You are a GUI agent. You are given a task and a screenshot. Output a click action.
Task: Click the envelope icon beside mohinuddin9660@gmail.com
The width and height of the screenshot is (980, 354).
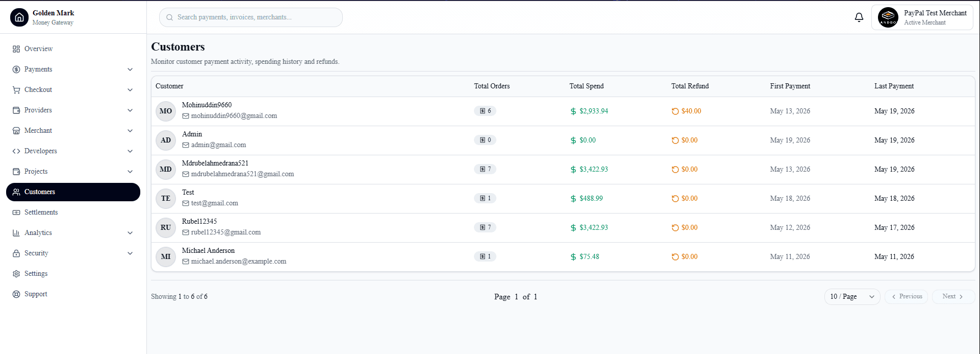tap(186, 116)
